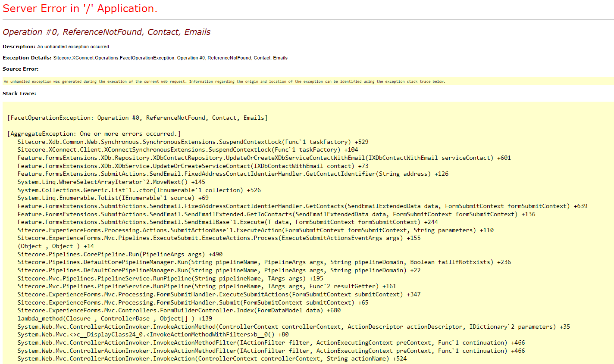This screenshot has height=364, width=614.
Task: Click the System.Collections.Generic.List ctor +526 line
Action: 139,190
